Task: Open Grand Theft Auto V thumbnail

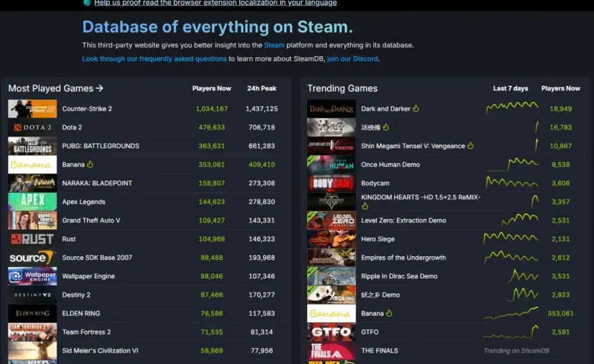Action: (32, 220)
